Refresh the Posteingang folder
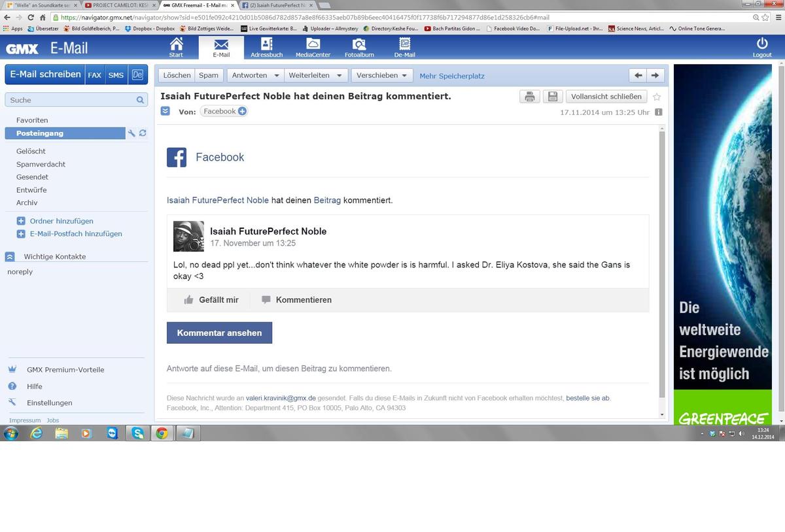Screen dimensions: 785x532 143,133
